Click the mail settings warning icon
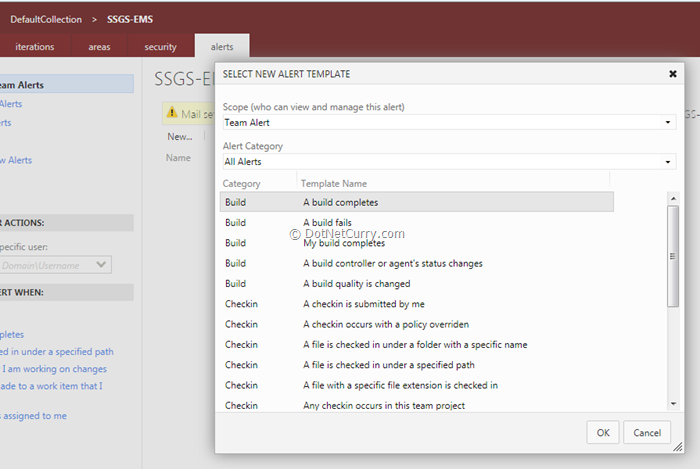 point(172,112)
